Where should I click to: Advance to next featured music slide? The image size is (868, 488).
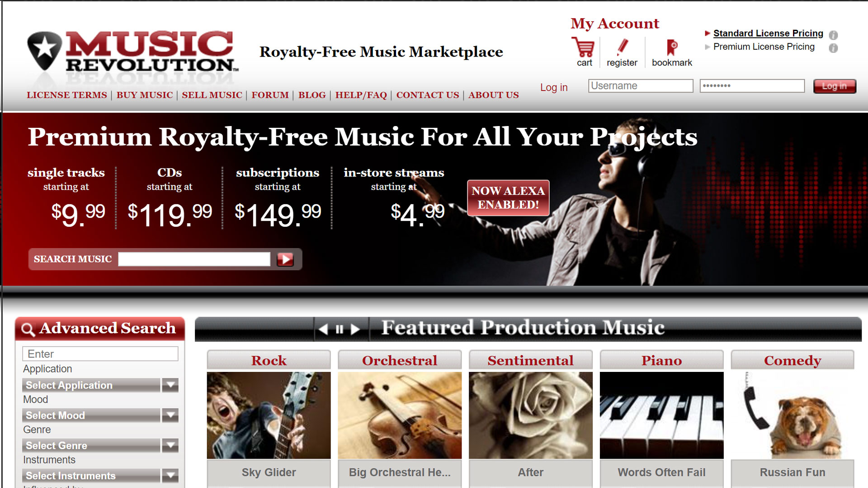(x=355, y=329)
